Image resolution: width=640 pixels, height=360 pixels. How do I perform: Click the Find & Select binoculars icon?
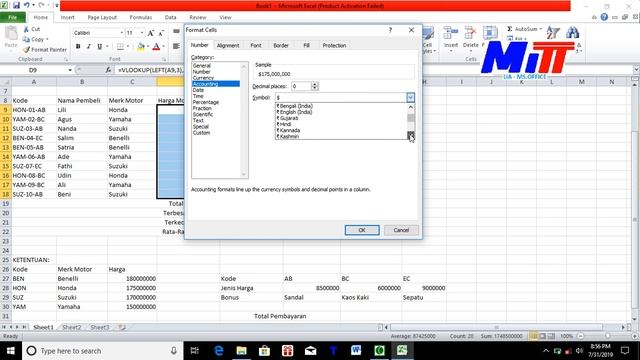573,33
